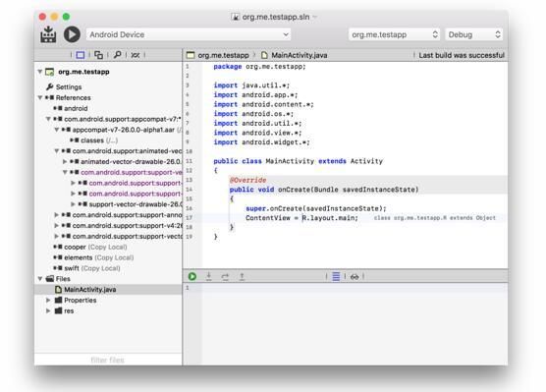Click the file icon beside MainActivity.java in tree
The width and height of the screenshot is (546, 392).
click(59, 289)
